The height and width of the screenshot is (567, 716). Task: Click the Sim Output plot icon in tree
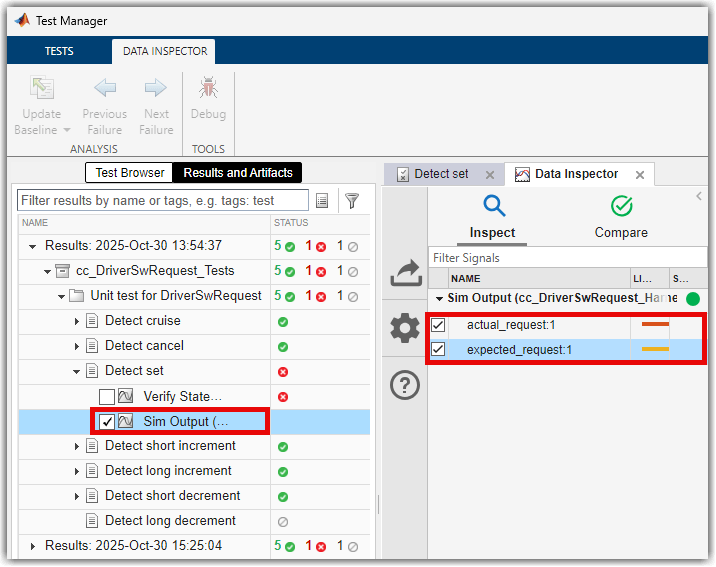pyautogui.click(x=126, y=421)
